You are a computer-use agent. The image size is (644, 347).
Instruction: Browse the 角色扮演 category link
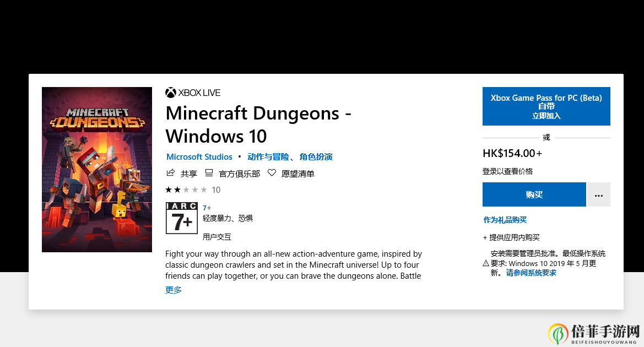coord(316,157)
